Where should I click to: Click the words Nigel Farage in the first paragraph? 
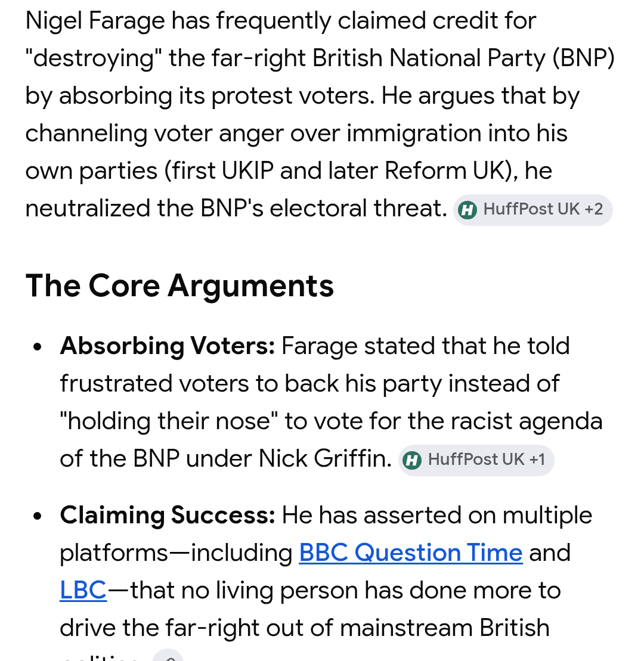tap(95, 21)
